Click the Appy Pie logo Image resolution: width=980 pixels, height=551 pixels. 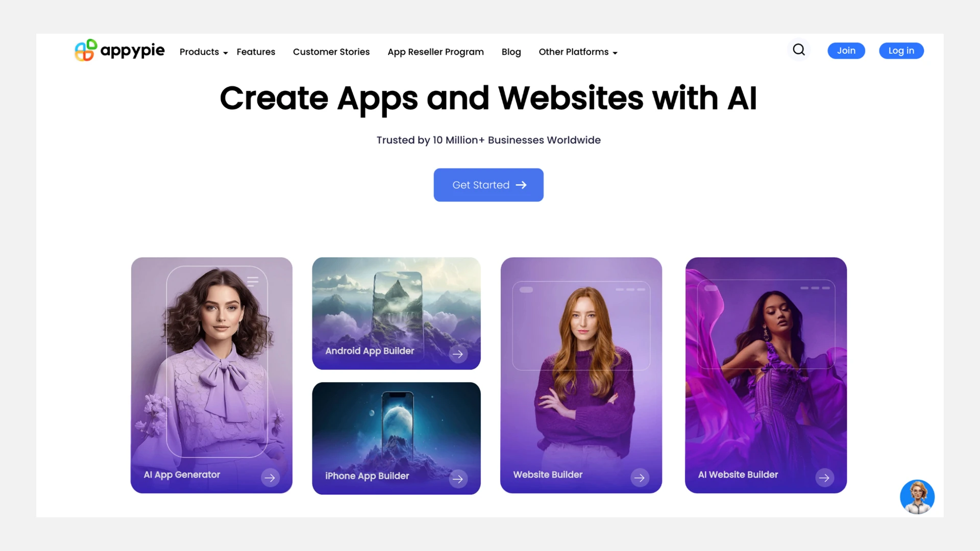point(119,50)
